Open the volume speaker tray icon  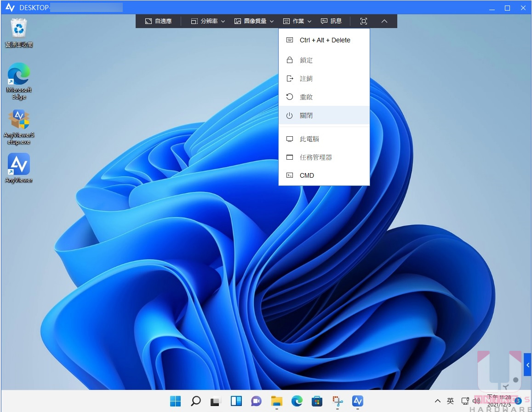pos(476,401)
